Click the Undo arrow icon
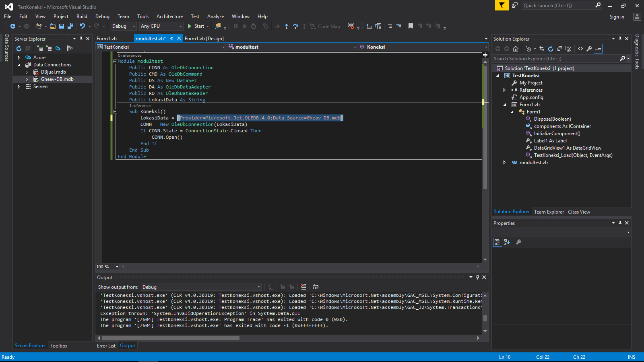Screen dimensions: 644x362 coord(82,26)
